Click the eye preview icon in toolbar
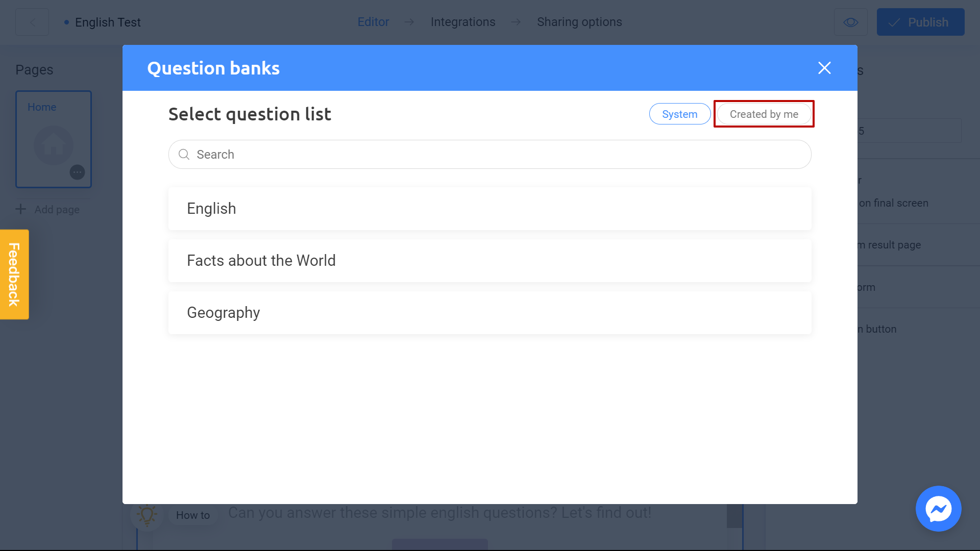Viewport: 980px width, 551px height. (851, 22)
